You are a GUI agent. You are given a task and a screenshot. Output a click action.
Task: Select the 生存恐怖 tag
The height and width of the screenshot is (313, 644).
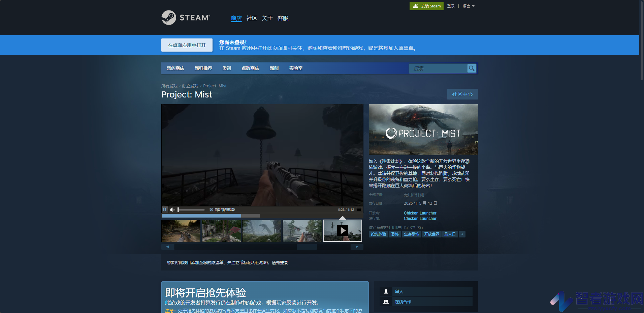tap(412, 234)
